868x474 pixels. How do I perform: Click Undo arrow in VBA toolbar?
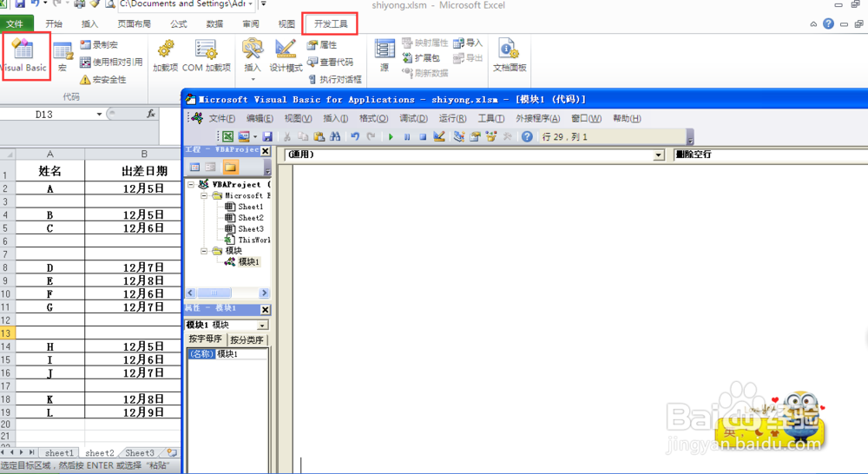(355, 136)
